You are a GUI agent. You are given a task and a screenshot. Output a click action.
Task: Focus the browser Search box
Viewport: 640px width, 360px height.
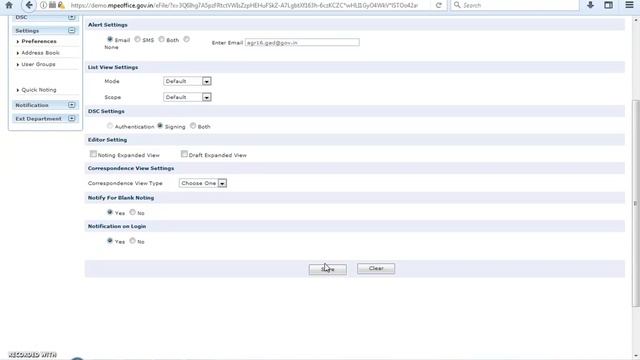515,5
